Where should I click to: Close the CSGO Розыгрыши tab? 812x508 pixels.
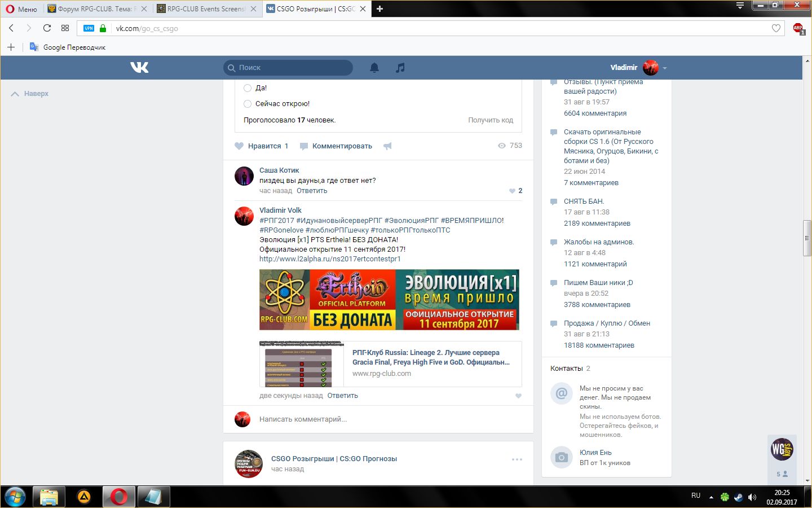coord(363,9)
